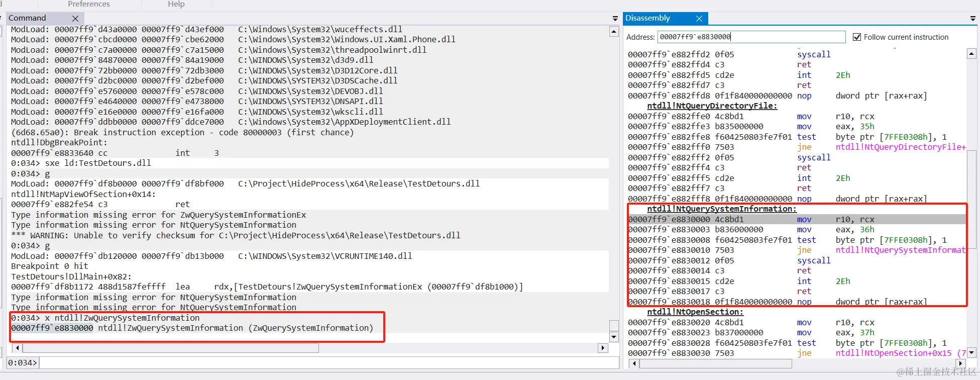
Task: Click ModLoad line for D3D12Core.dll
Action: (x=204, y=71)
